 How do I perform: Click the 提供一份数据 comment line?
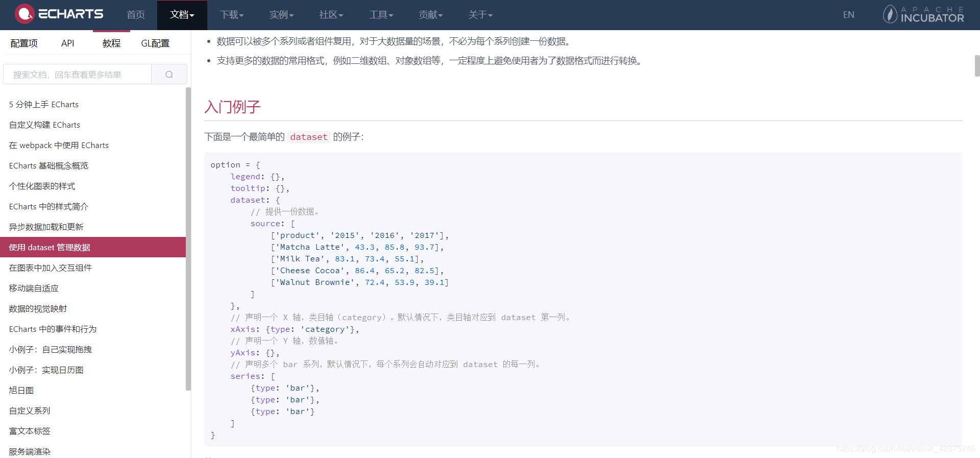point(285,212)
